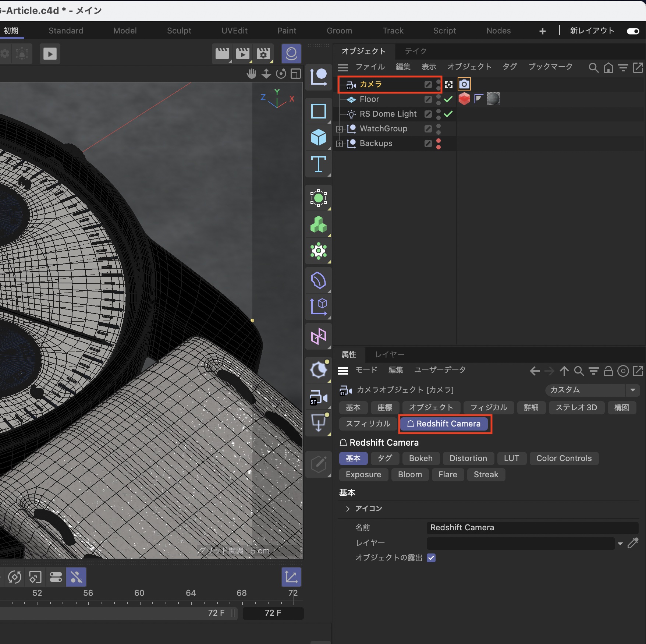This screenshot has height=644, width=646.
Task: Click the Redshift camera tag icon
Action: [464, 84]
